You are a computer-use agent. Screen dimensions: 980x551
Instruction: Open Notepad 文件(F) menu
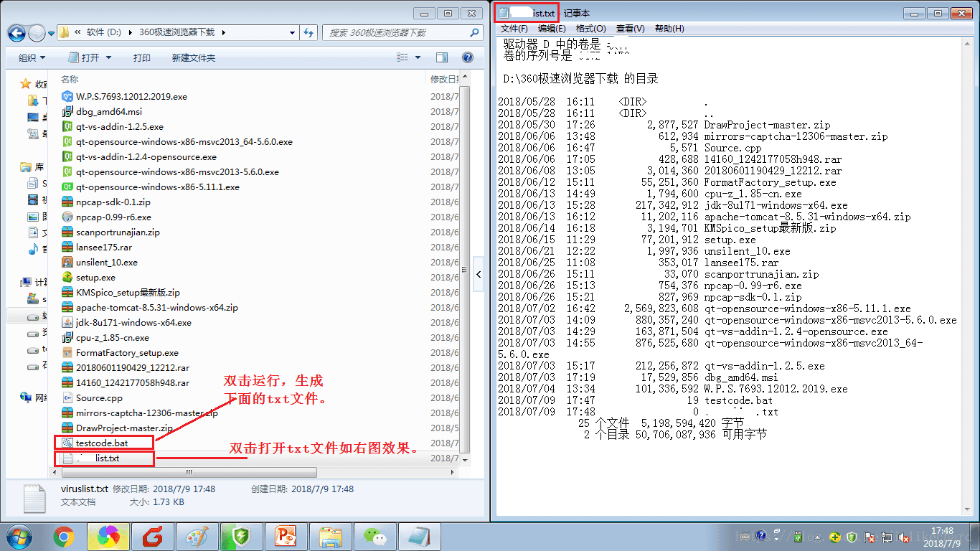[514, 29]
